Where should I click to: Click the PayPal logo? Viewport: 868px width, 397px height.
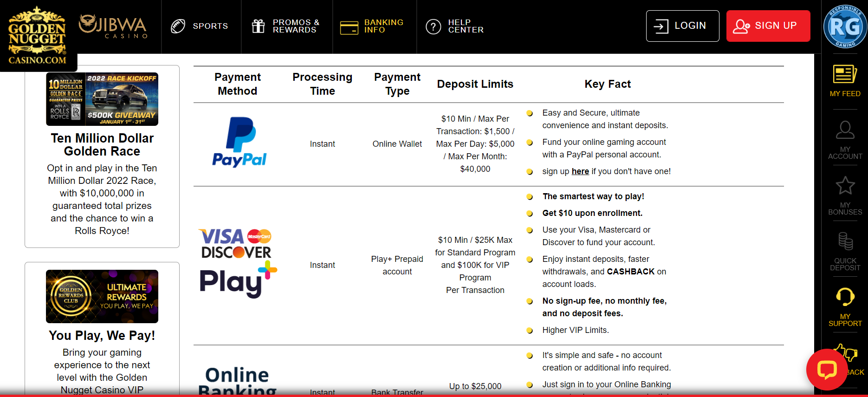pyautogui.click(x=240, y=142)
